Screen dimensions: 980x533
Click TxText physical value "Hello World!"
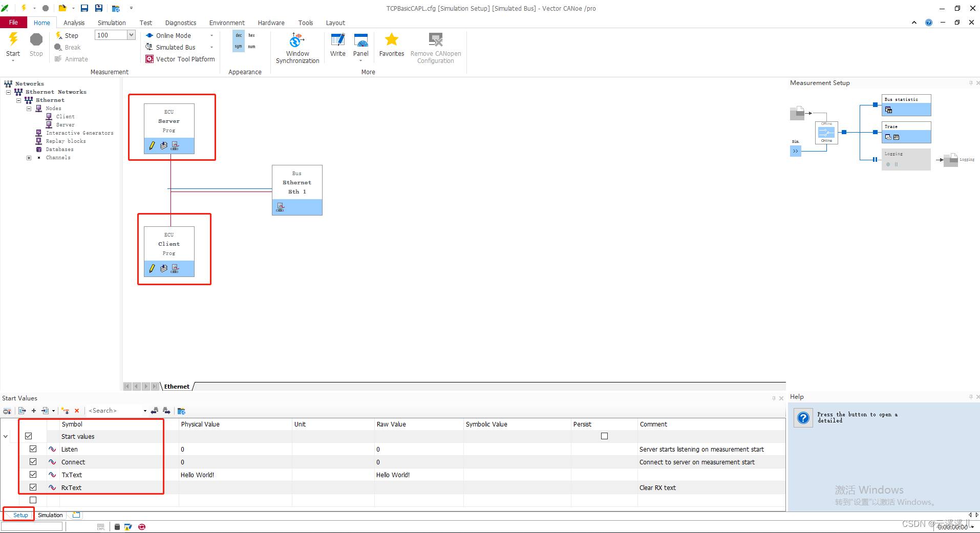point(198,475)
